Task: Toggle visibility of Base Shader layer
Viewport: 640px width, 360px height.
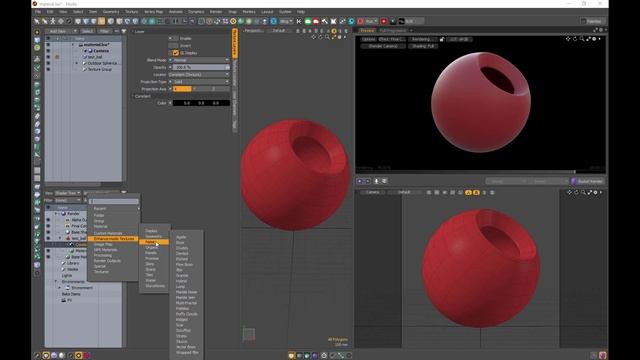Action: pos(48,232)
